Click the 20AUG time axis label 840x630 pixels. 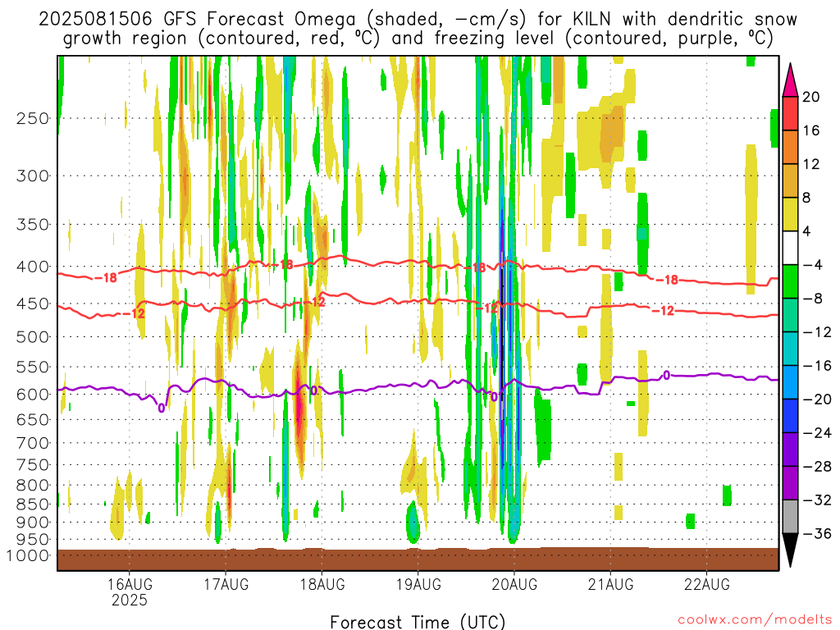pyautogui.click(x=514, y=584)
